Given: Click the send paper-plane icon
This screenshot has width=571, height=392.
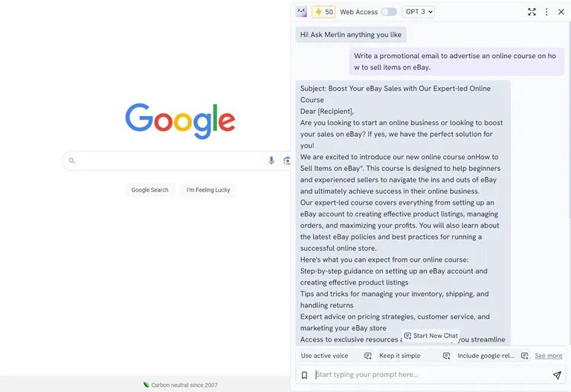Looking at the screenshot, I should (557, 375).
